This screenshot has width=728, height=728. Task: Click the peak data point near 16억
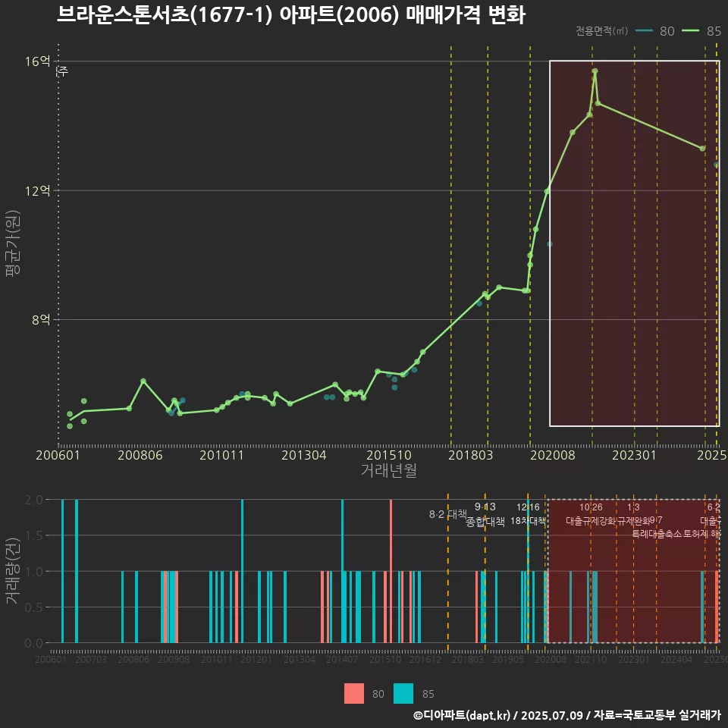595,71
